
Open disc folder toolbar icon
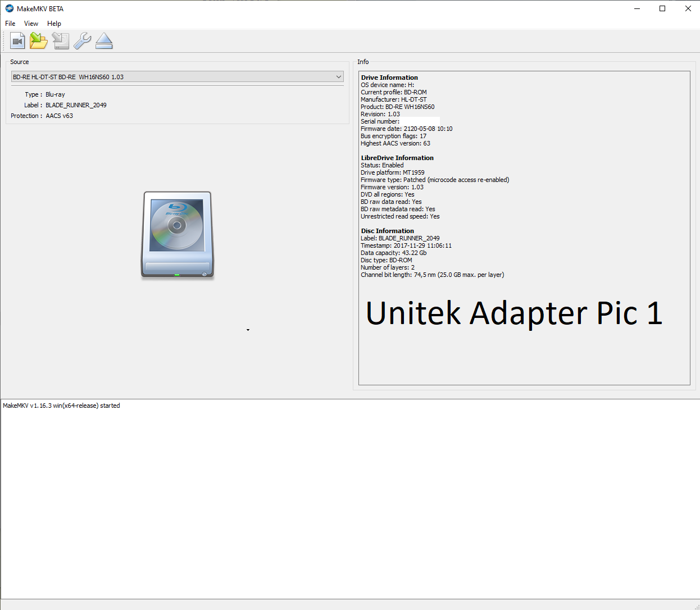[x=39, y=41]
